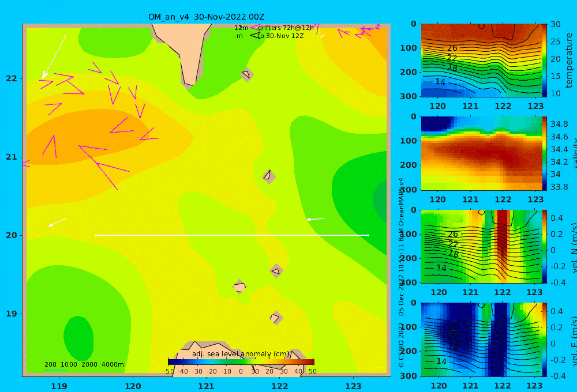This screenshot has height=392, width=577.
Task: Open the salinity cross-section panel
Action: click(x=481, y=153)
